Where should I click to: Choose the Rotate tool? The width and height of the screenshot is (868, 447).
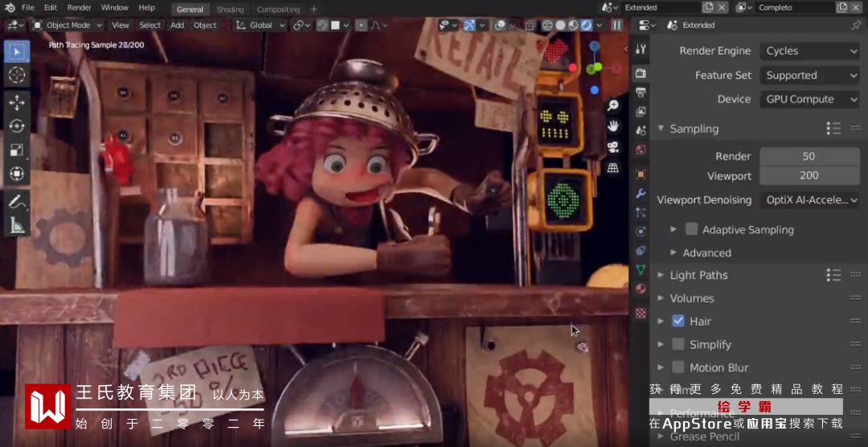pos(17,126)
